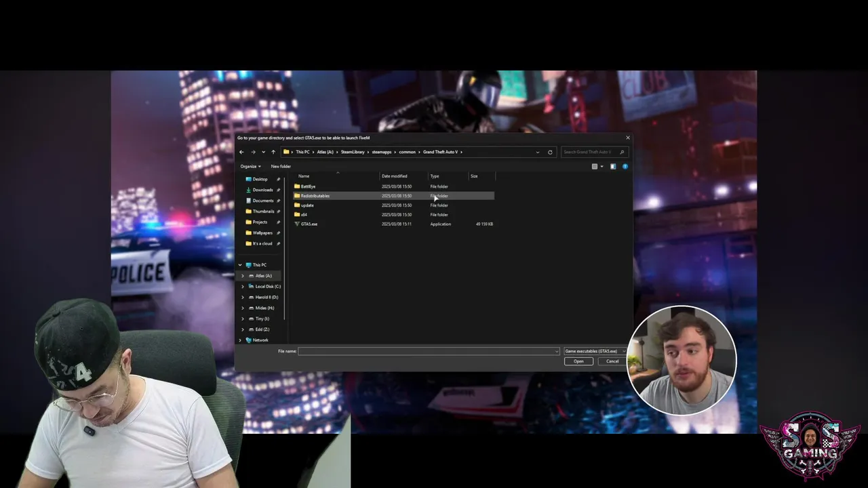
Task: Click the 49 159 KB size value
Action: pos(484,224)
